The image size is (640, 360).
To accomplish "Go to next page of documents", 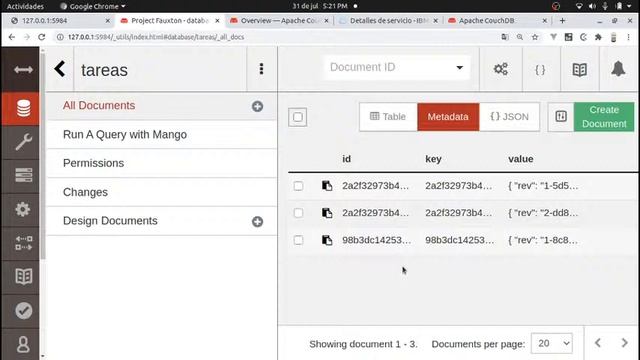I will click(x=624, y=343).
